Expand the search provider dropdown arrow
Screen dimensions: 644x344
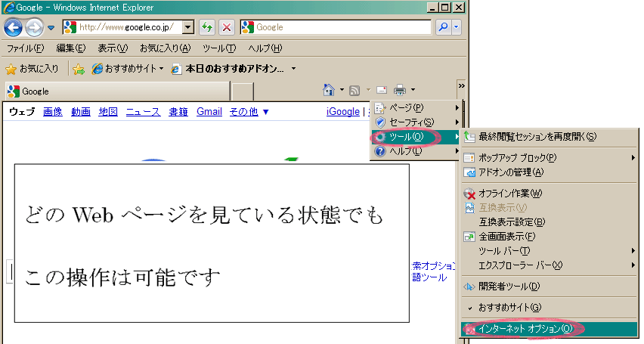(457, 27)
